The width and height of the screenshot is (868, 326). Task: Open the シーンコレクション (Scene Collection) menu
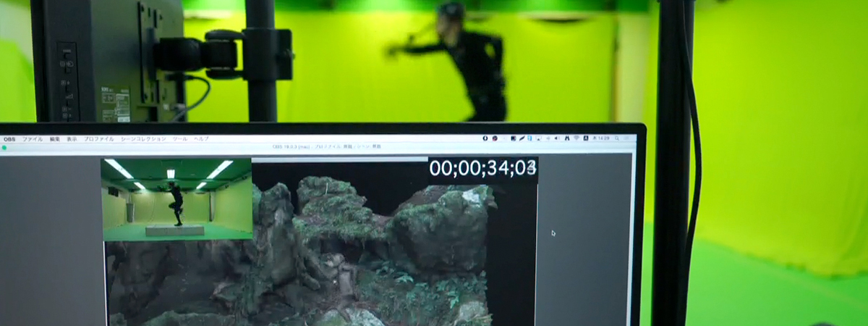coord(143,138)
